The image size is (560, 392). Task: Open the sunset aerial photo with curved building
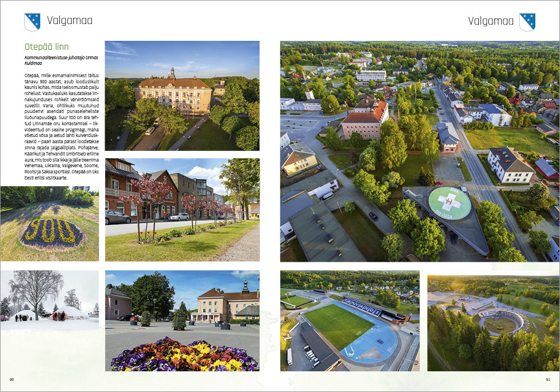point(493,323)
